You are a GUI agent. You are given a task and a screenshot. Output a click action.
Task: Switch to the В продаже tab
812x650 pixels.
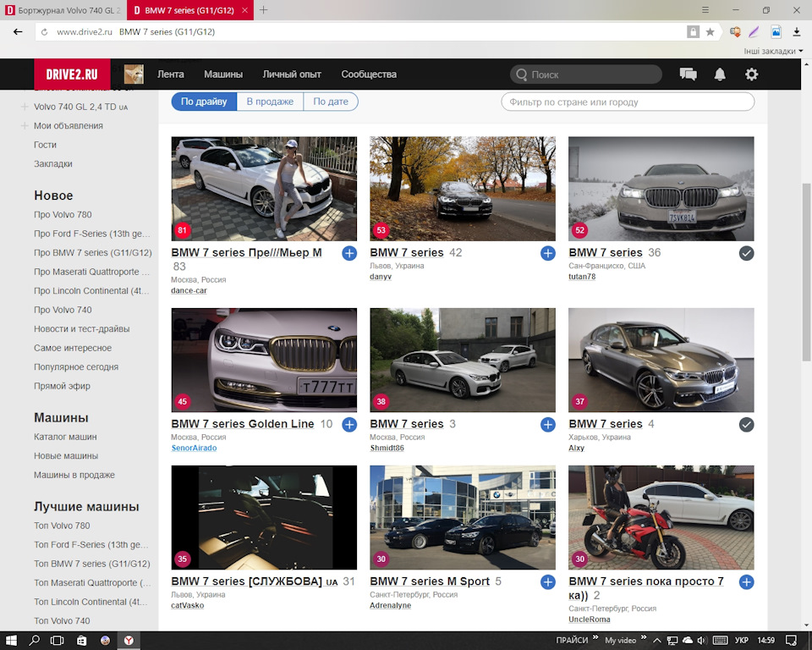(x=270, y=102)
